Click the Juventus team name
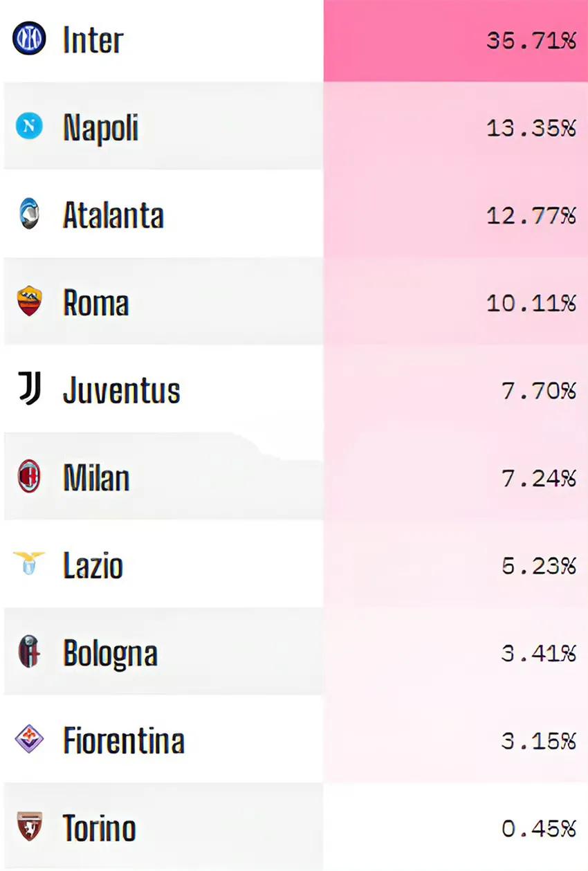Screen dimensions: 588x871 click(x=122, y=391)
